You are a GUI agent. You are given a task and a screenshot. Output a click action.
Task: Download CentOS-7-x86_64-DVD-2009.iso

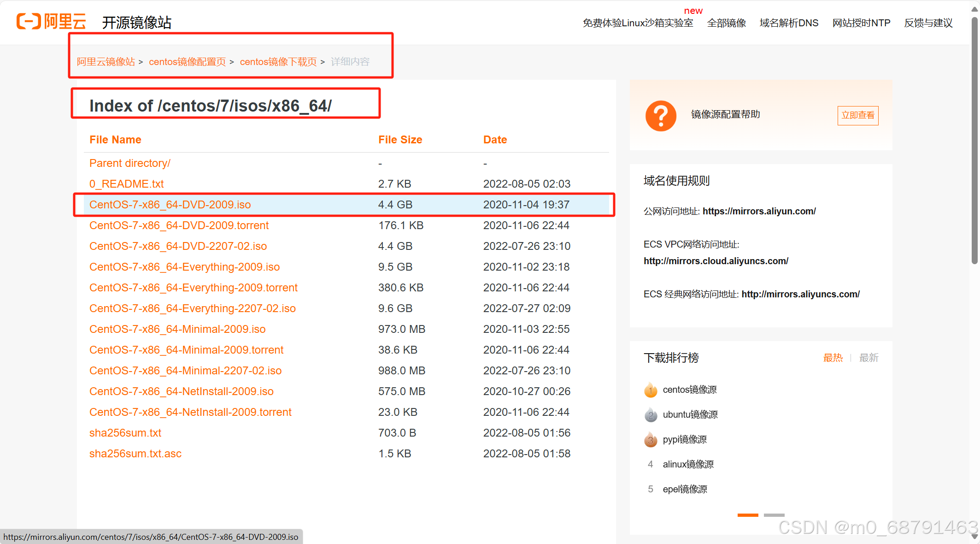tap(170, 205)
